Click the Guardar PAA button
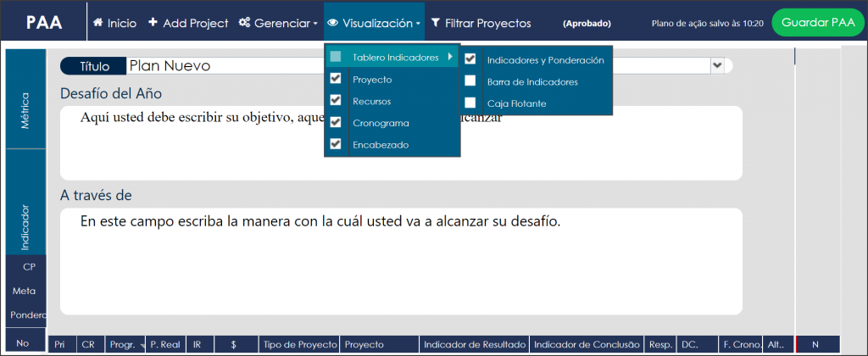 tap(818, 23)
